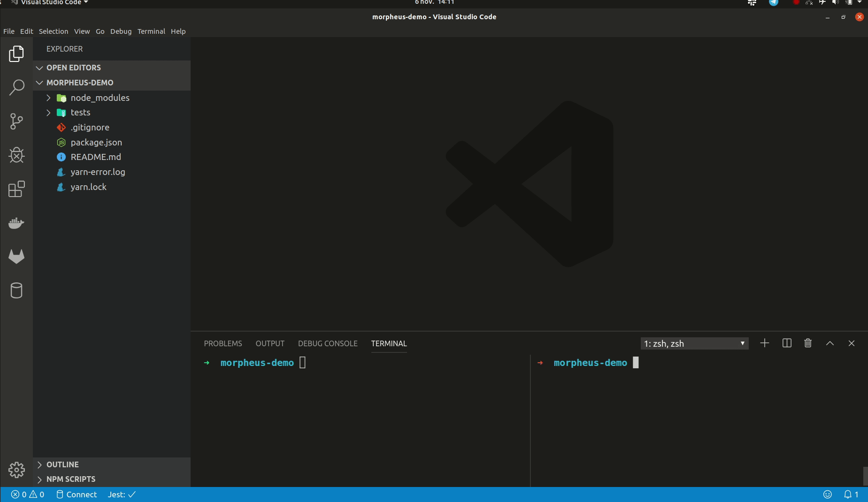Create a new terminal with plus icon

point(765,343)
